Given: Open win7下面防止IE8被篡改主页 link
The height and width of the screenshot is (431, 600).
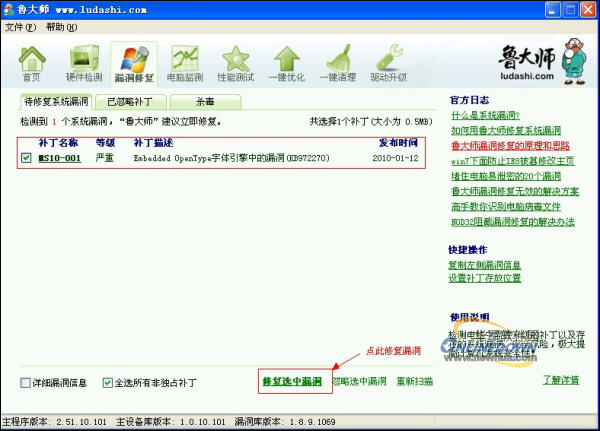Looking at the screenshot, I should (x=513, y=161).
